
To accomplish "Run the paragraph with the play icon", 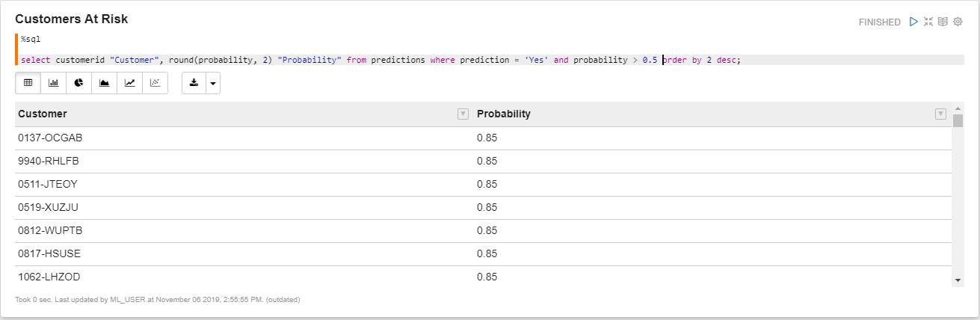I will [x=913, y=22].
